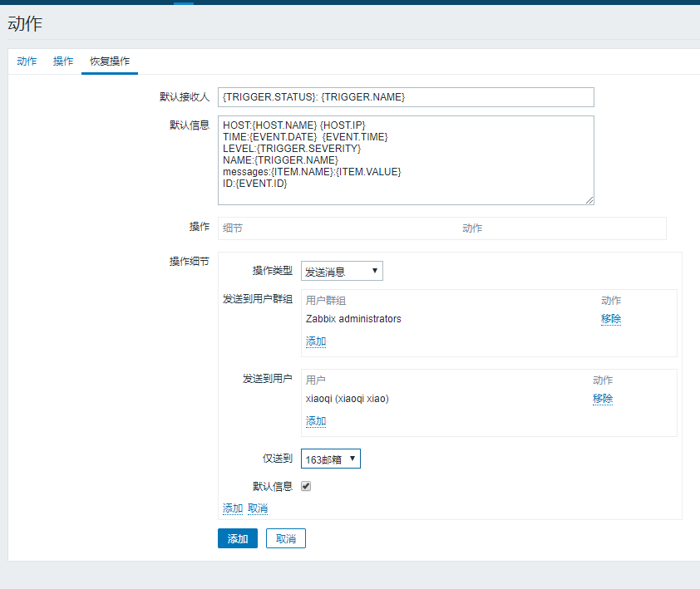The height and width of the screenshot is (589, 700).
Task: Select the 恢复操作 tab
Action: (110, 61)
